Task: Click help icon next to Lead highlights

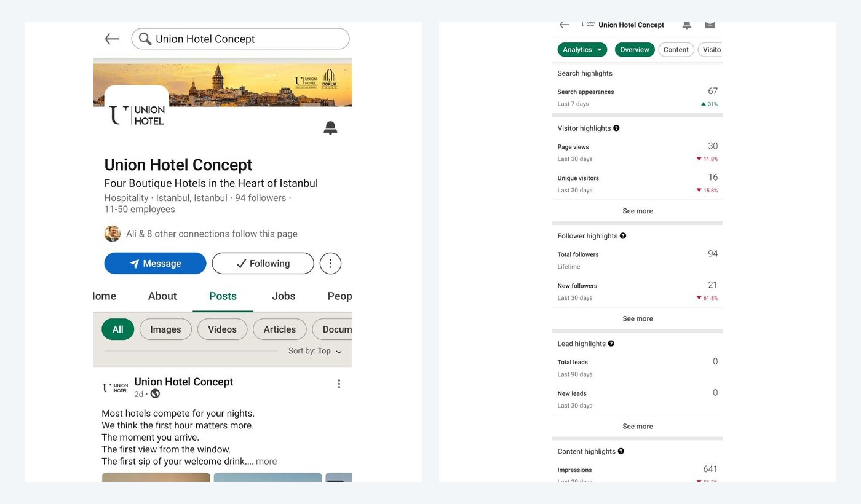Action: (611, 344)
